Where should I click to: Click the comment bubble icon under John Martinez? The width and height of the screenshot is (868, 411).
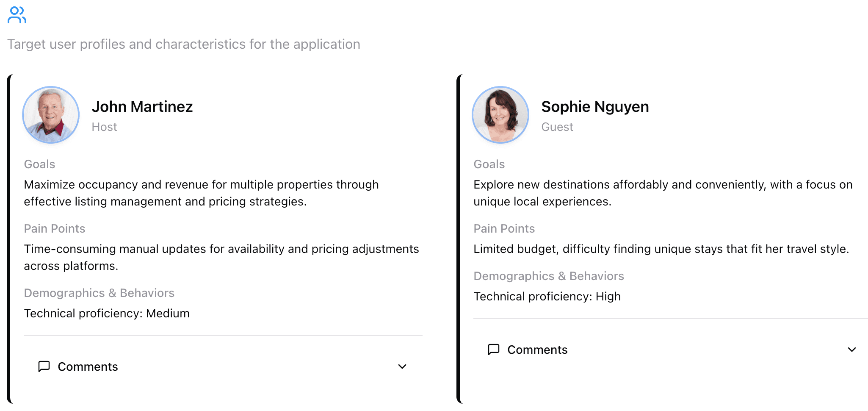tap(44, 366)
